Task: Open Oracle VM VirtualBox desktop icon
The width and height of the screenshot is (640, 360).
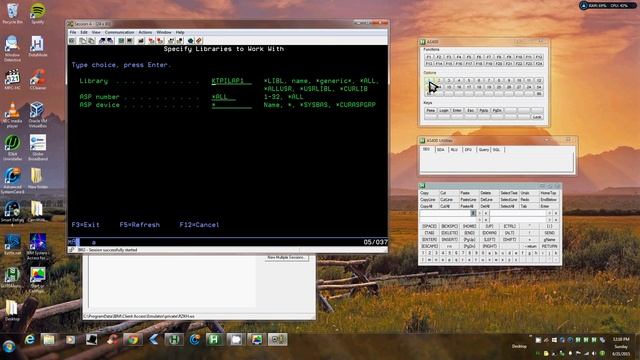Action: tap(38, 115)
